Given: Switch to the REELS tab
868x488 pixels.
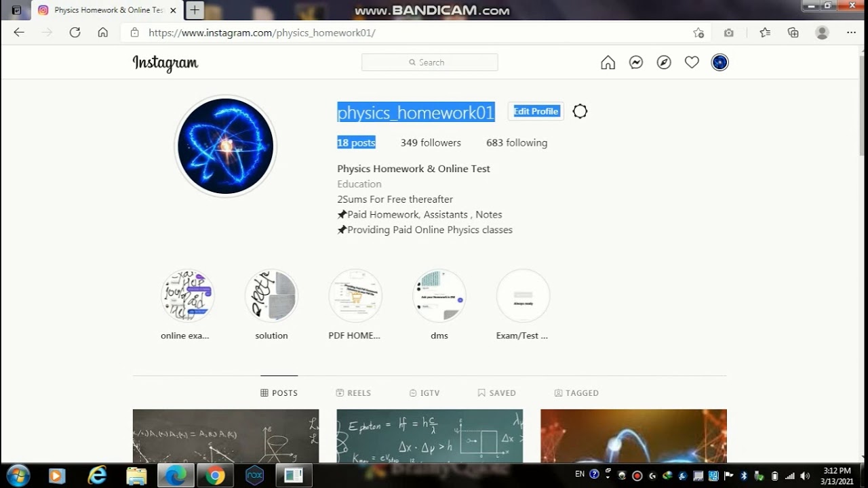Looking at the screenshot, I should coord(353,393).
